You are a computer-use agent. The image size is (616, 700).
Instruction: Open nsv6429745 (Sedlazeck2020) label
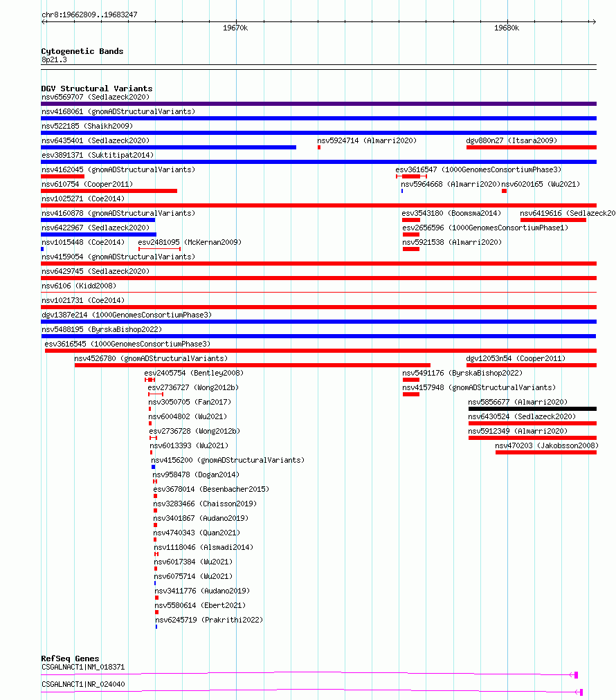click(96, 271)
